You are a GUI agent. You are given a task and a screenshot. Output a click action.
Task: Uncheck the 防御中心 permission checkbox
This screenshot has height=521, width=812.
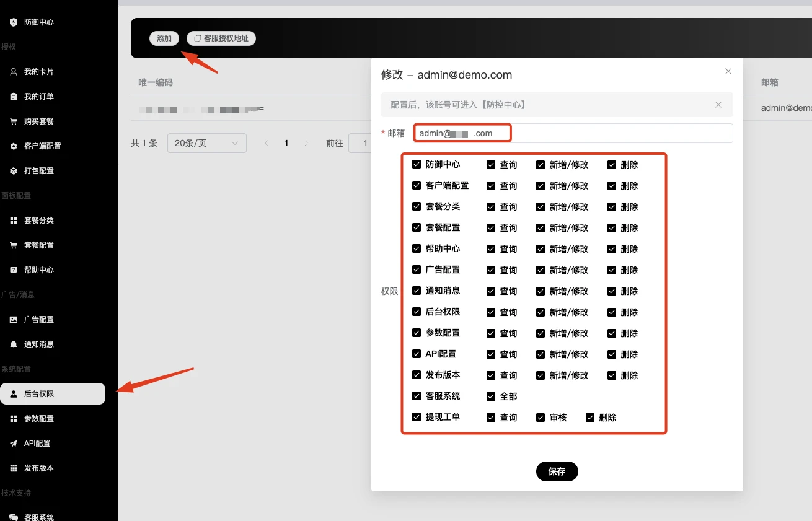click(417, 165)
